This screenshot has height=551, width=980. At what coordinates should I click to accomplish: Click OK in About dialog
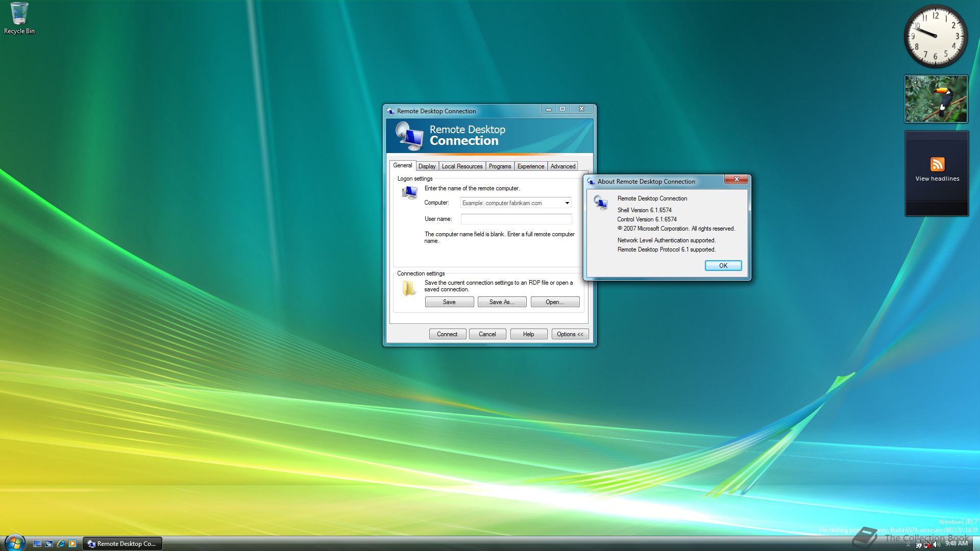[723, 265]
